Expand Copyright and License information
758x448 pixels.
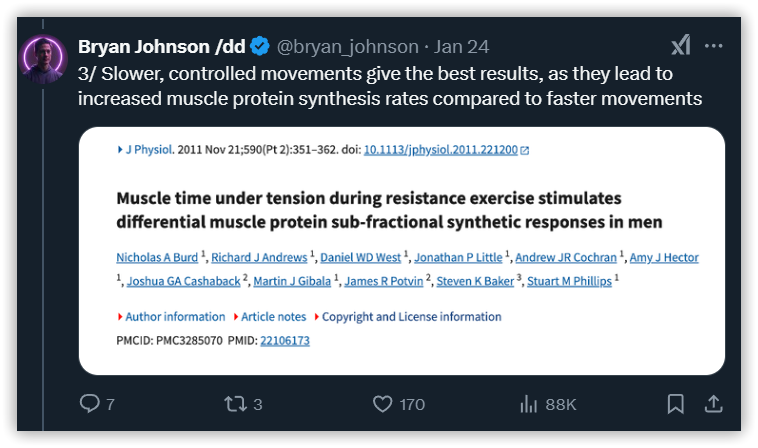[x=408, y=317]
